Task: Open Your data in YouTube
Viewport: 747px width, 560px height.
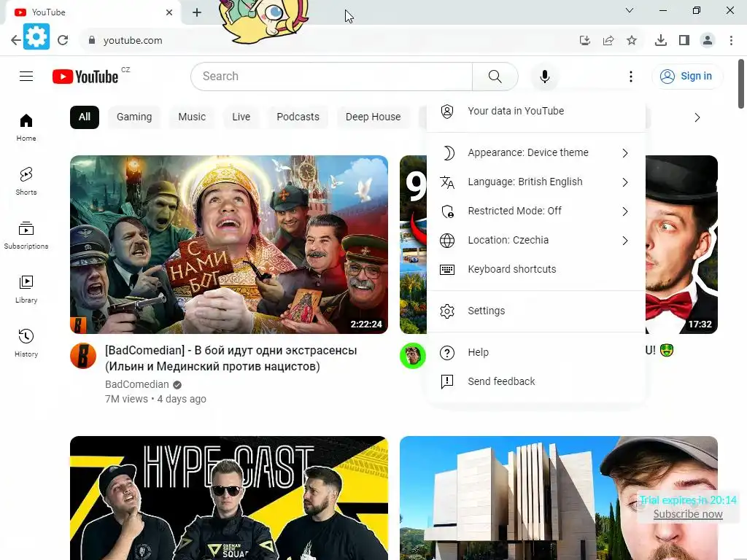Action: (536, 112)
